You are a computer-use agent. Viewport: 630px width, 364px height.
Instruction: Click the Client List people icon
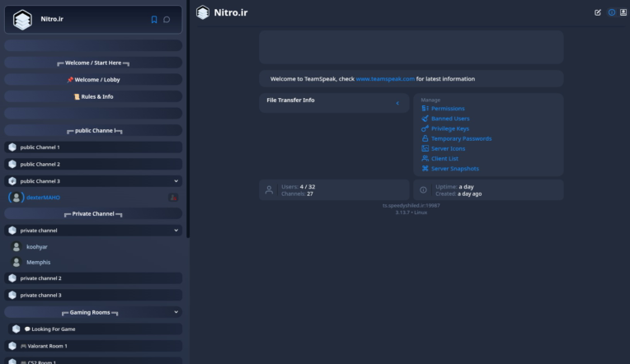(425, 158)
